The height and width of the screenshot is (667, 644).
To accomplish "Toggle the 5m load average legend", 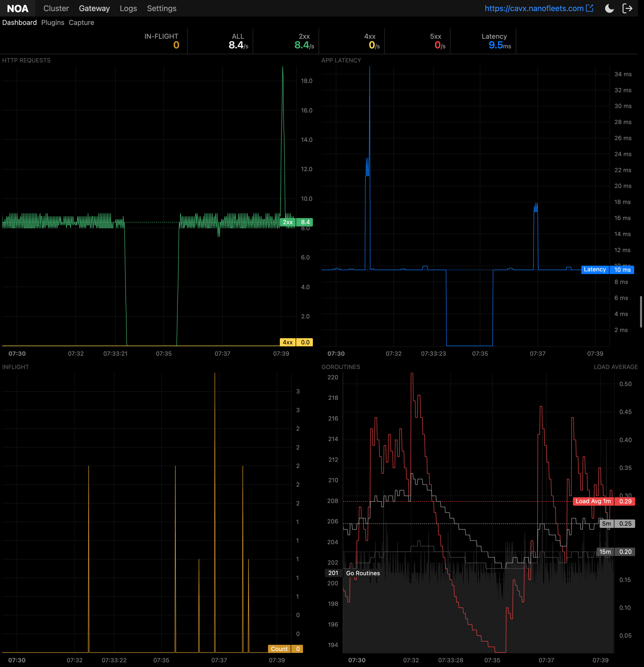I will coord(607,524).
